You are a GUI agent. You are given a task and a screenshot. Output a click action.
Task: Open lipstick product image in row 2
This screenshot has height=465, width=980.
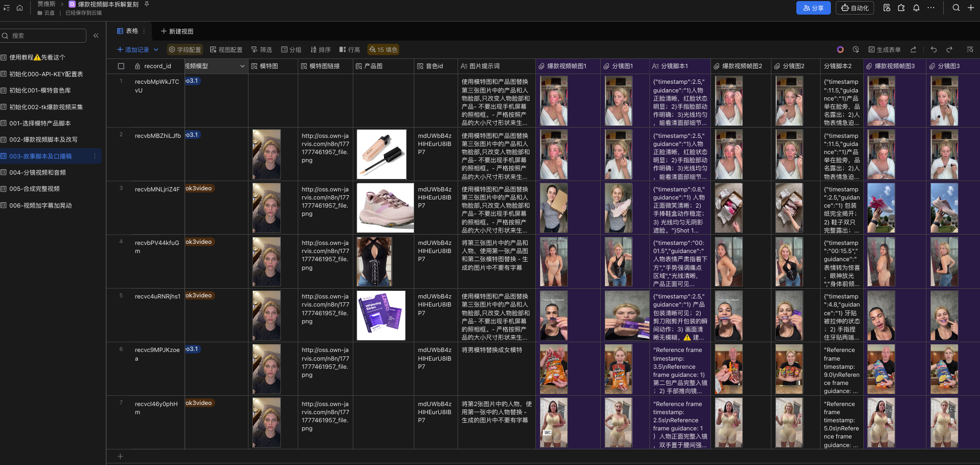tap(381, 154)
